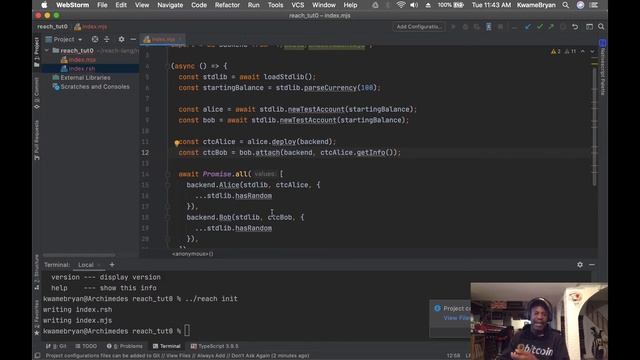This screenshot has height=360, width=640.
Task: Click the Wi-Fi status icon
Action: 401,5
